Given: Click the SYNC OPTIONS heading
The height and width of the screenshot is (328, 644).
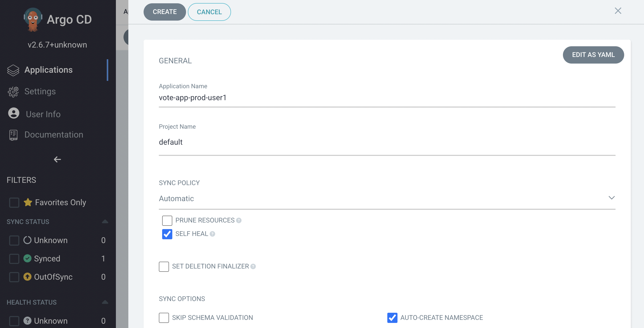Looking at the screenshot, I should (x=182, y=299).
